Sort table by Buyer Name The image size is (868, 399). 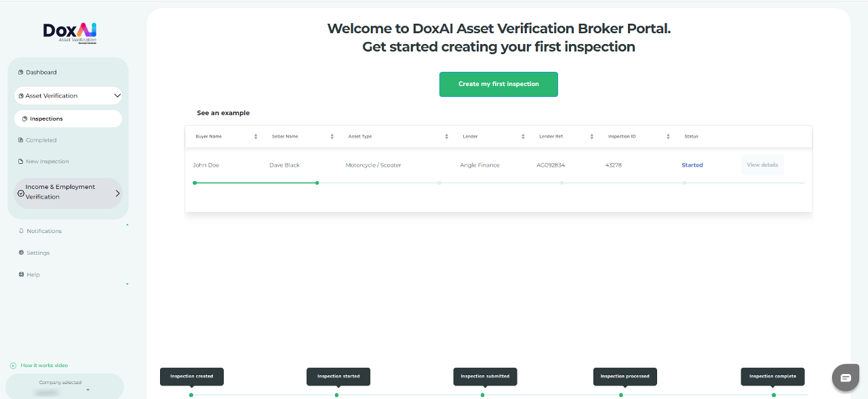point(256,136)
